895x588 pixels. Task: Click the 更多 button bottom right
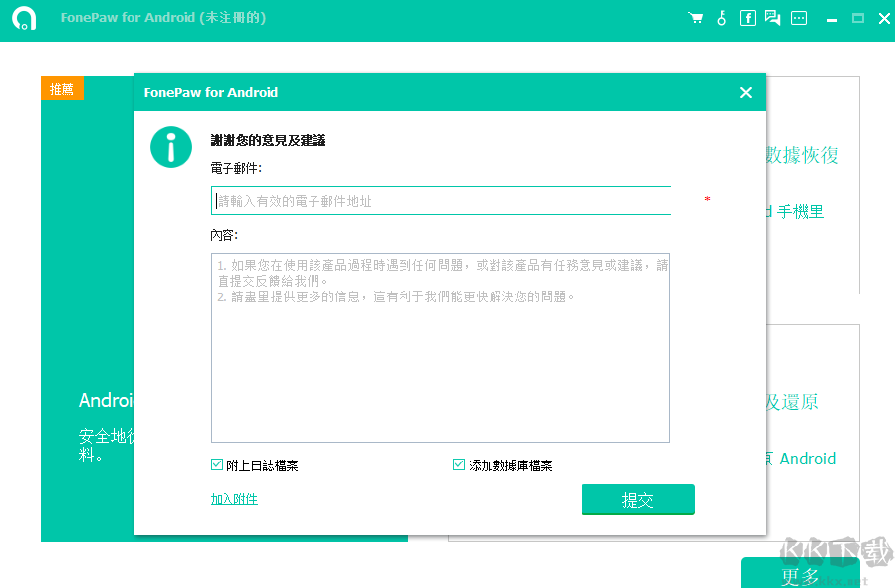point(799,572)
